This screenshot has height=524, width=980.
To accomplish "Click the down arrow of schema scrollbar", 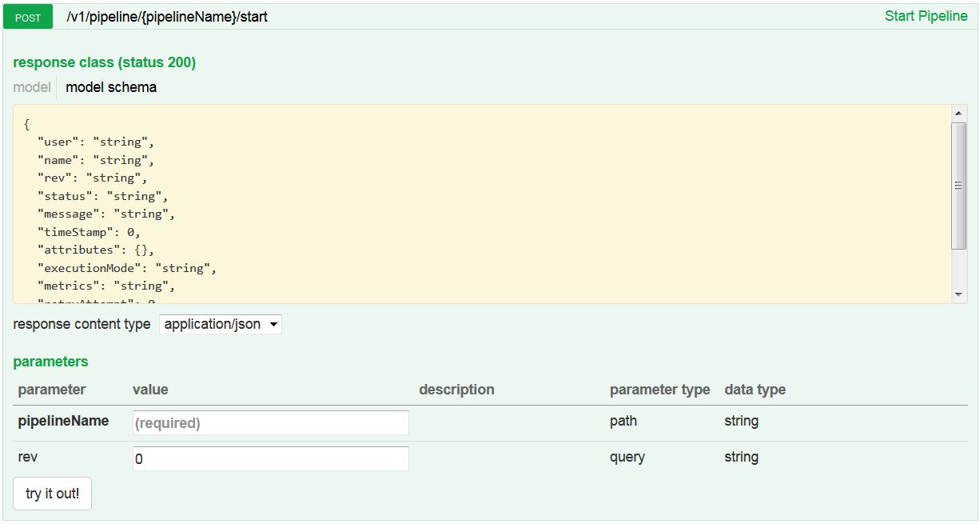I will pyautogui.click(x=959, y=294).
